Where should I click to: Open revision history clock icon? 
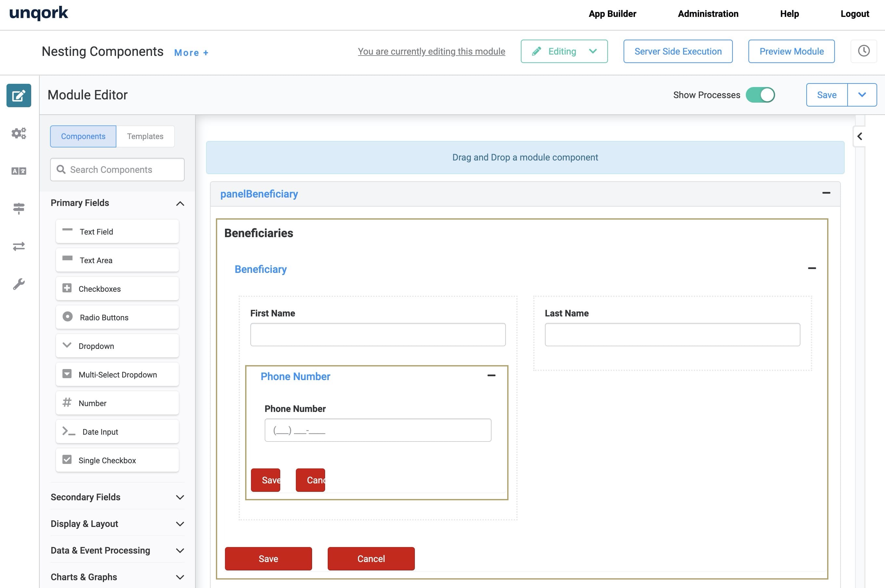pyautogui.click(x=864, y=51)
